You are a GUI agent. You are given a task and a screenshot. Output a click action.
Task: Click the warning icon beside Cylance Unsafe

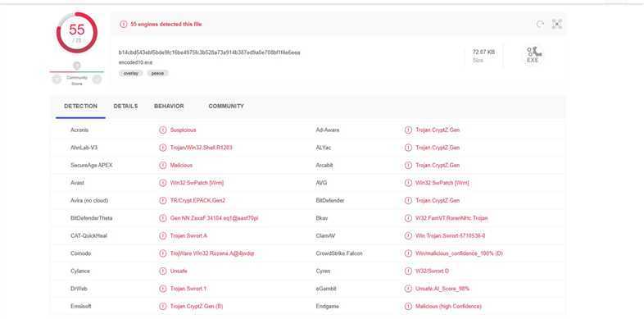point(163,271)
